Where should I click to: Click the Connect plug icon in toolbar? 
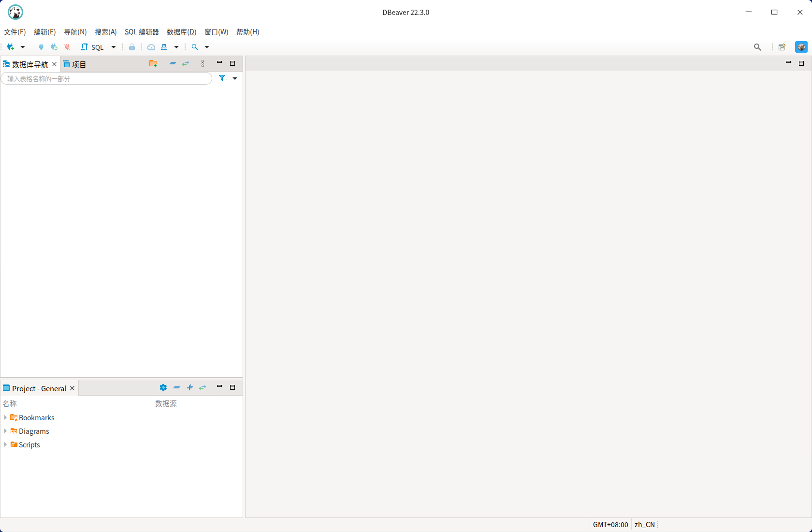(x=41, y=47)
